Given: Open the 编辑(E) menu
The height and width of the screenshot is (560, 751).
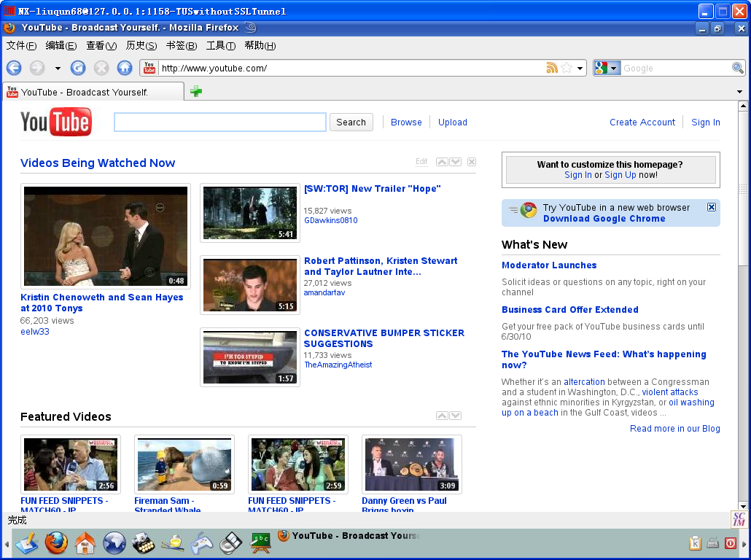Looking at the screenshot, I should [x=61, y=45].
